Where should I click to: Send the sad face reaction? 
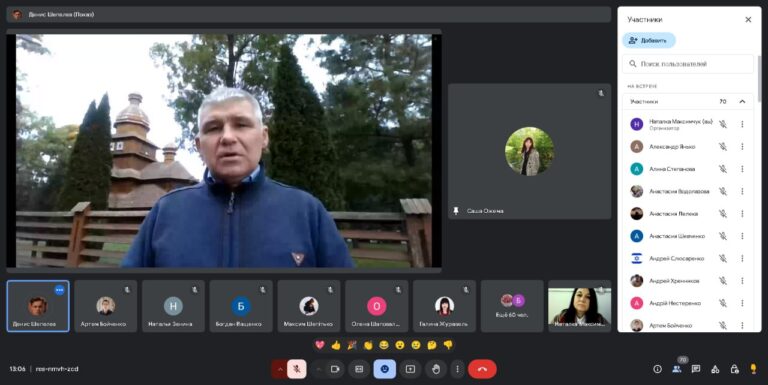click(416, 345)
